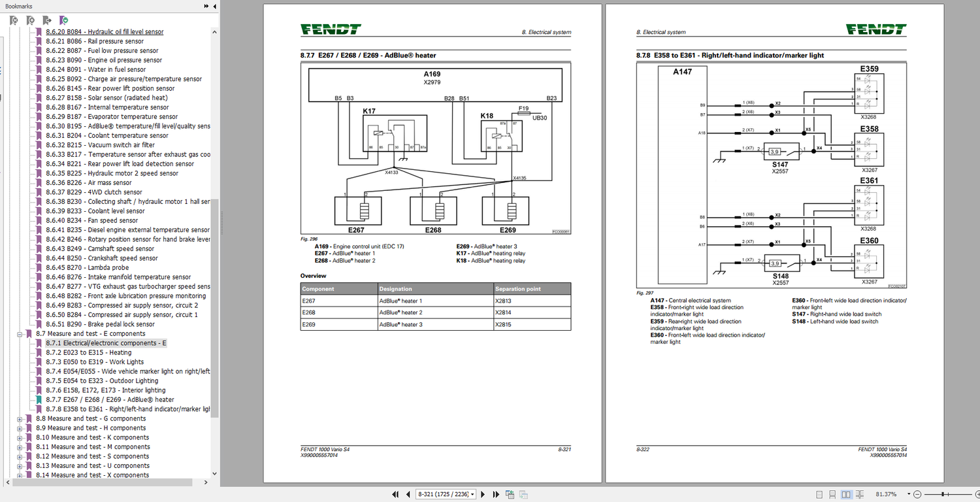Switch to two-page facing view
The image size is (980, 502).
(x=846, y=494)
